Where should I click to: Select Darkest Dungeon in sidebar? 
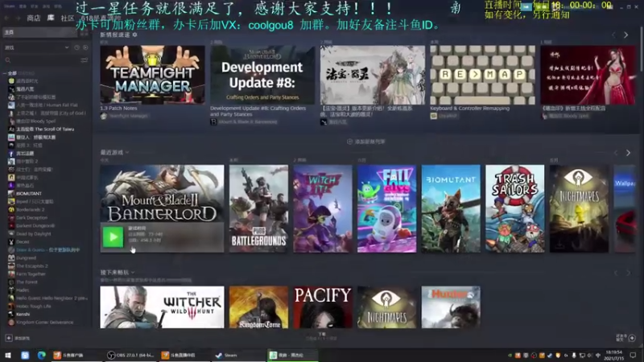[35, 225]
